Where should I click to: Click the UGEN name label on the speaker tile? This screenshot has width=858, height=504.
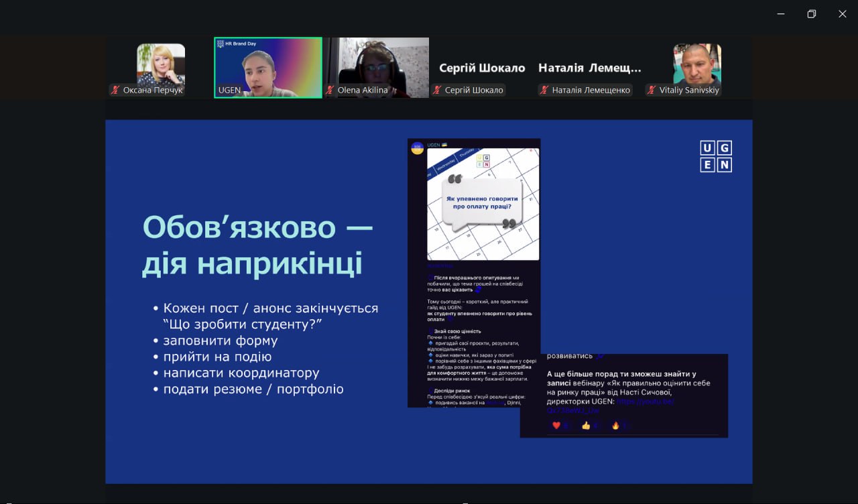pos(229,90)
